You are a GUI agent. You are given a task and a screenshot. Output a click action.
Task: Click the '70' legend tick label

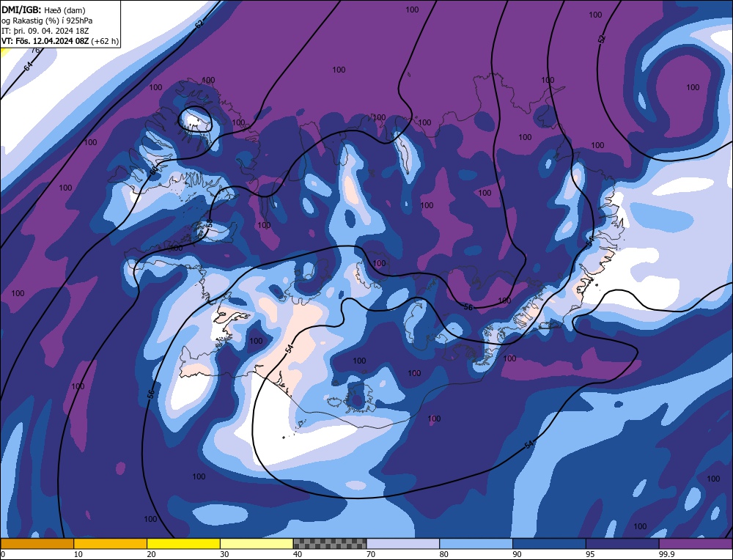pos(371,554)
